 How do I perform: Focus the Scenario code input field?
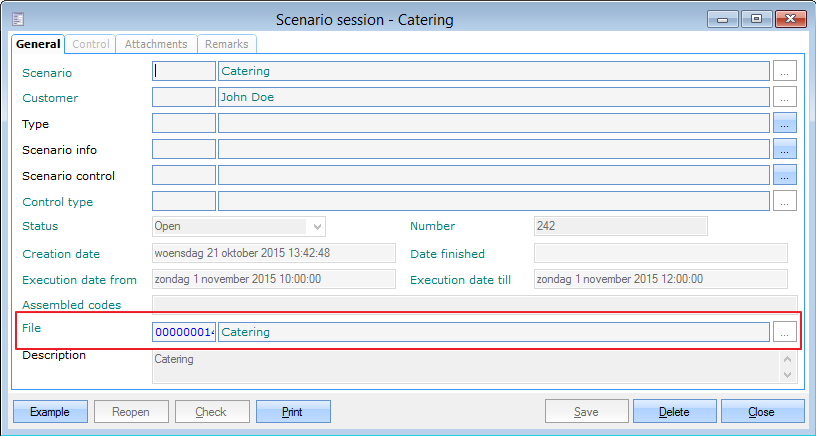(x=184, y=71)
